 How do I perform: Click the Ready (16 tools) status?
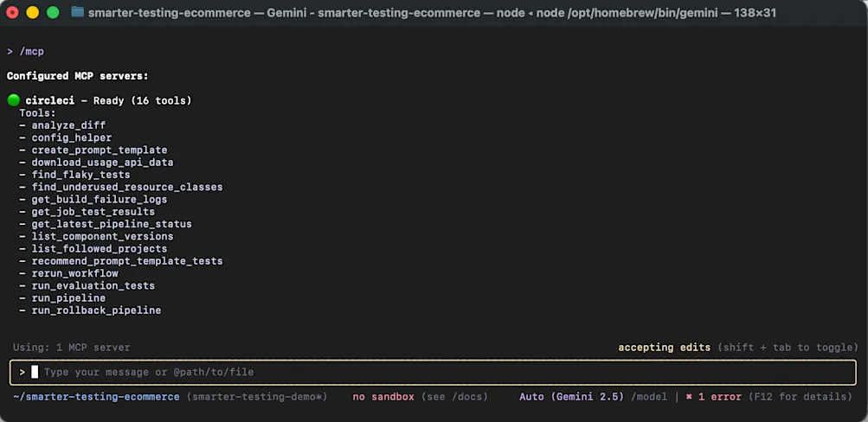tap(142, 100)
